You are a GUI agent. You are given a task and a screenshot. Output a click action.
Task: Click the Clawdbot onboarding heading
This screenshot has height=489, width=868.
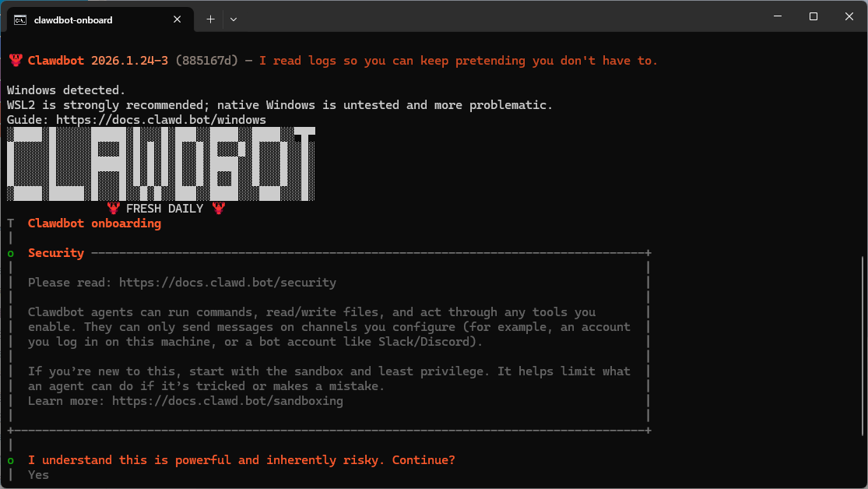click(x=94, y=223)
